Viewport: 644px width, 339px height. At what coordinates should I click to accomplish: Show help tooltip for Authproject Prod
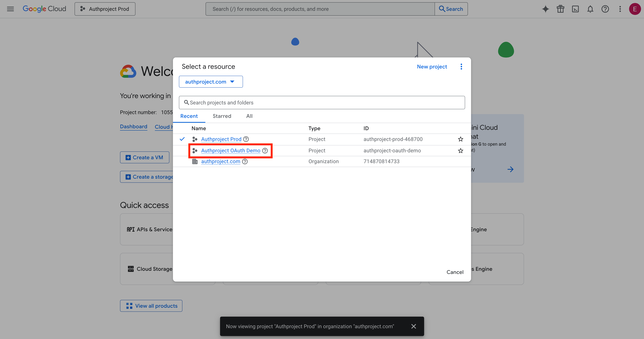pyautogui.click(x=246, y=139)
